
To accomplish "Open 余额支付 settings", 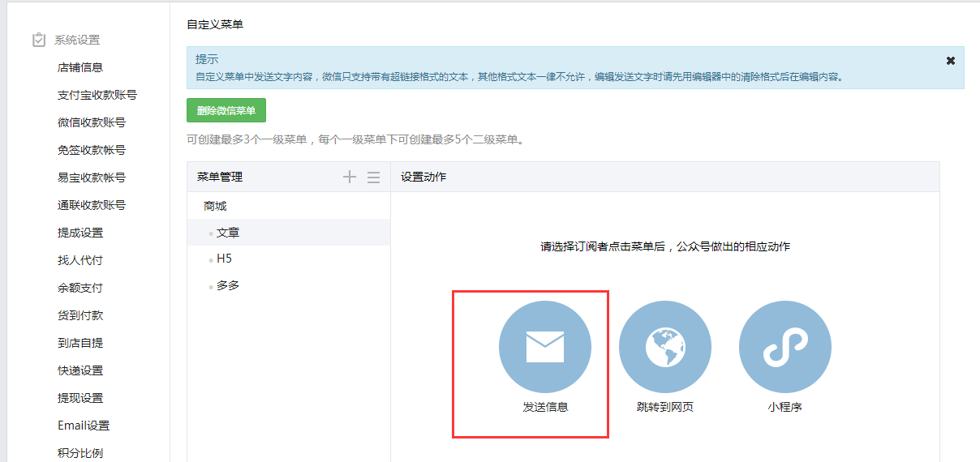I will pos(80,288).
